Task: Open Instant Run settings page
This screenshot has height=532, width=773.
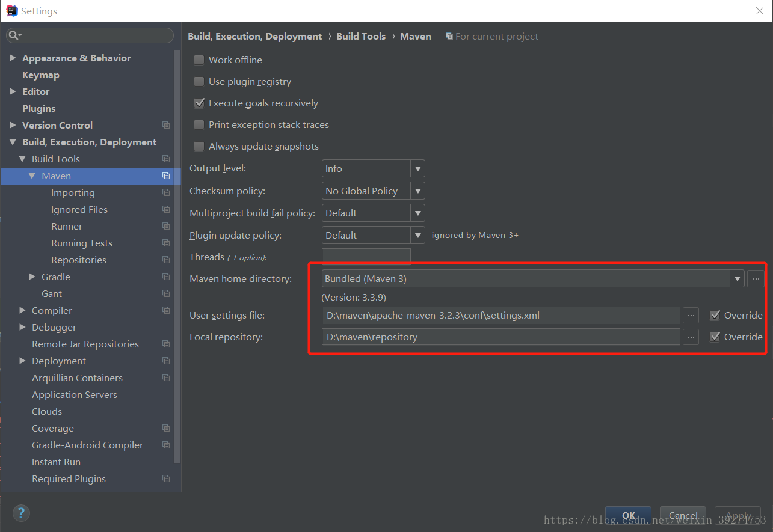Action: coord(56,462)
